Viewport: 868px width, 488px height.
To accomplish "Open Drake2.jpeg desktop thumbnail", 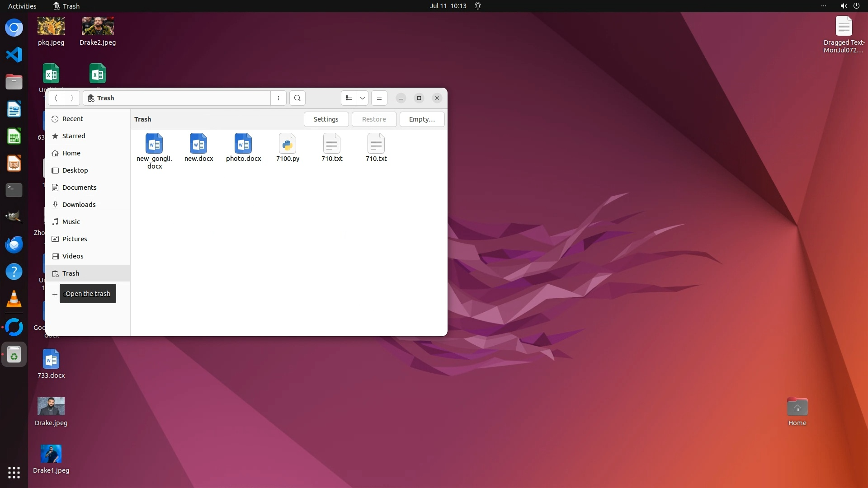I will [98, 26].
